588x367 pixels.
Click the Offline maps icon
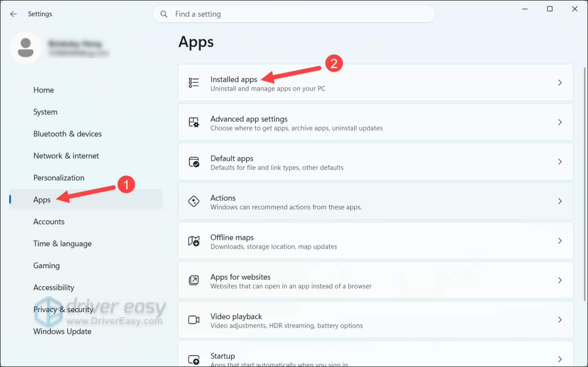coord(194,241)
